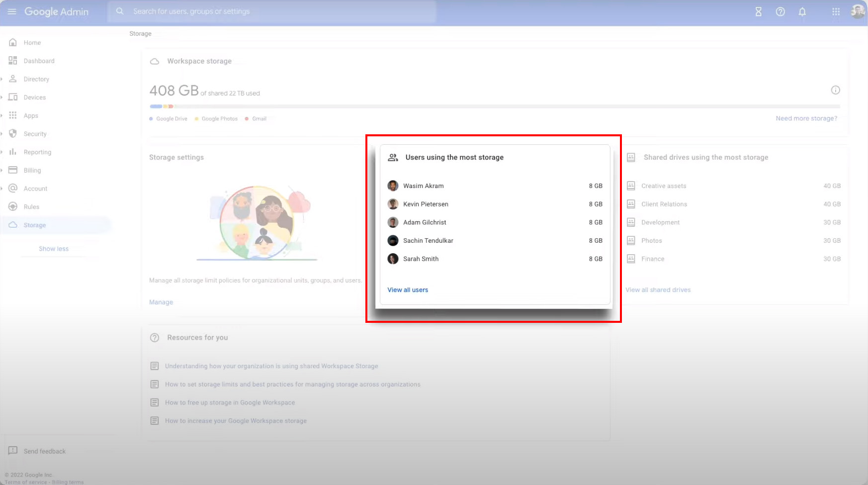Screen dimensions: 868x485
Task: Click the Send feedback icon
Action: [x=13, y=451]
